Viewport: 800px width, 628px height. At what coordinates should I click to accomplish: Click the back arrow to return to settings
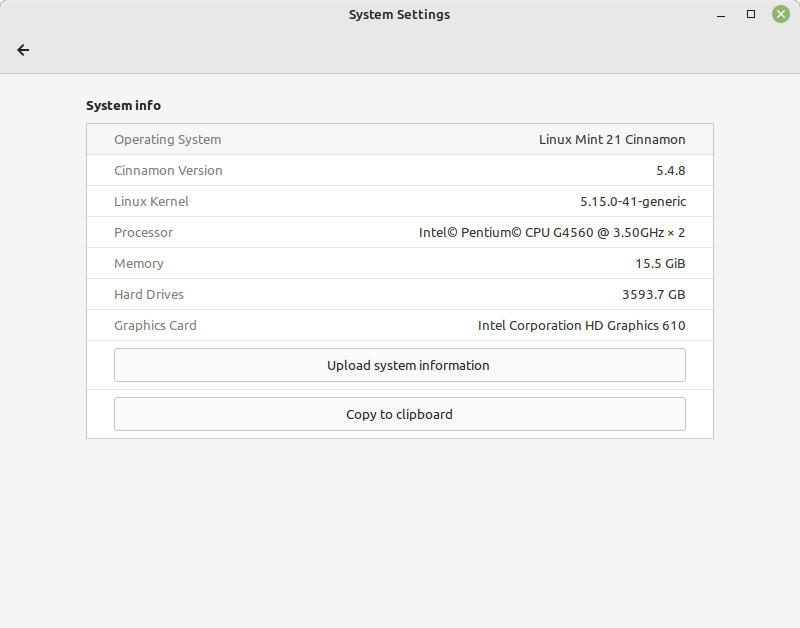pyautogui.click(x=23, y=49)
